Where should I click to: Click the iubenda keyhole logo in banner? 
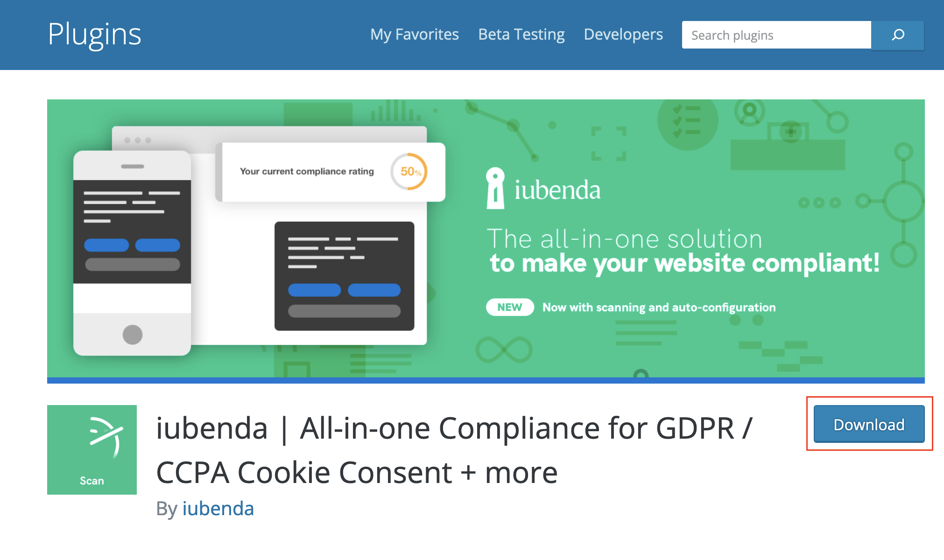tap(495, 188)
